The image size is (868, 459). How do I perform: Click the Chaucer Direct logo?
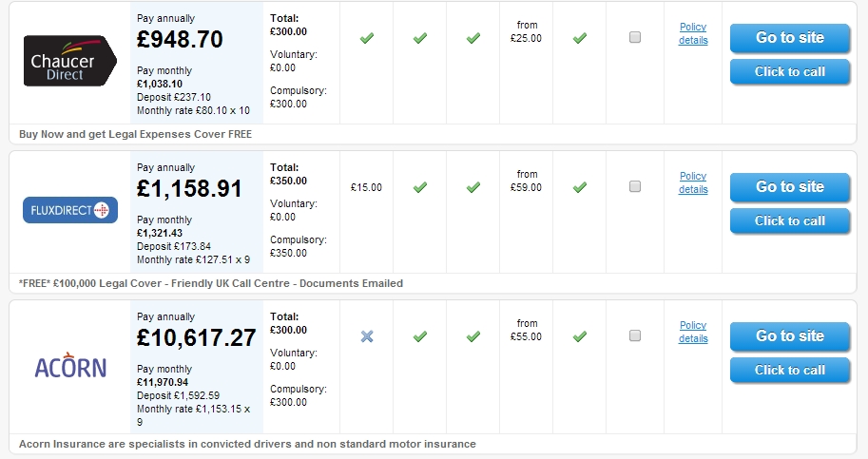point(69,63)
